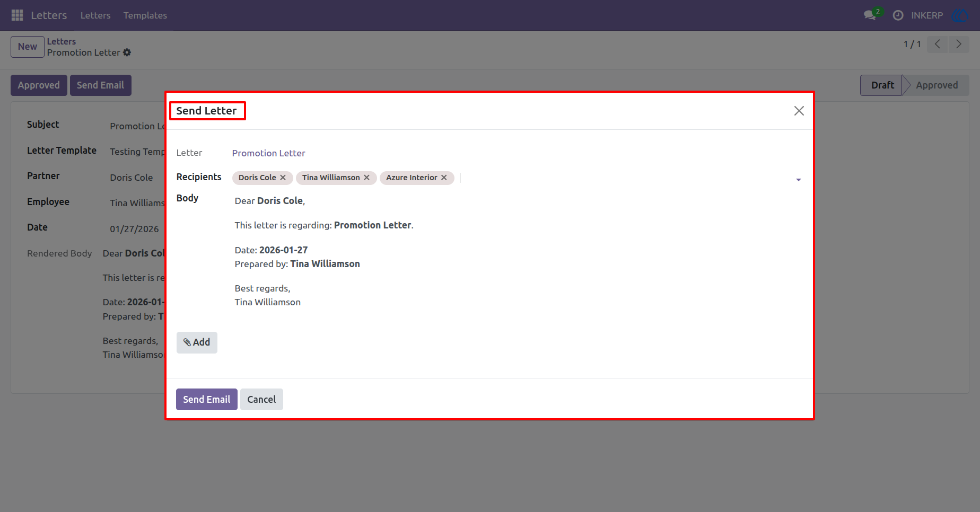
Task: Click Send Email in the dialog footer
Action: (x=206, y=400)
